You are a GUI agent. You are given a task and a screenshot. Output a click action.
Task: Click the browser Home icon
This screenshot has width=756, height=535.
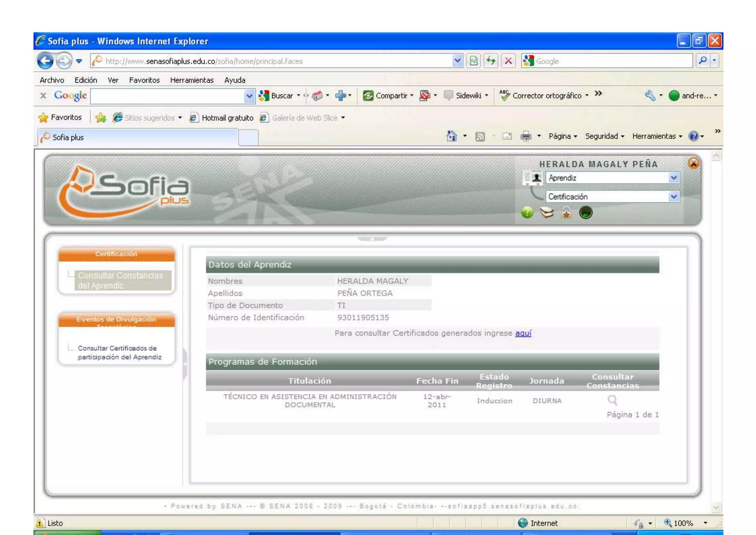(451, 136)
